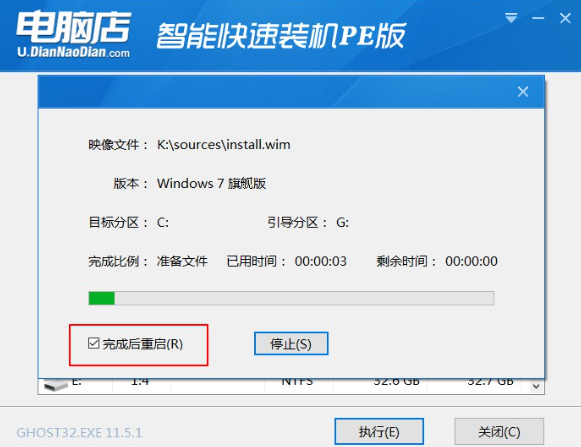Click the GHOST32.EXE 11.5.1 version label
This screenshot has height=447, width=581.
pyautogui.click(x=79, y=433)
